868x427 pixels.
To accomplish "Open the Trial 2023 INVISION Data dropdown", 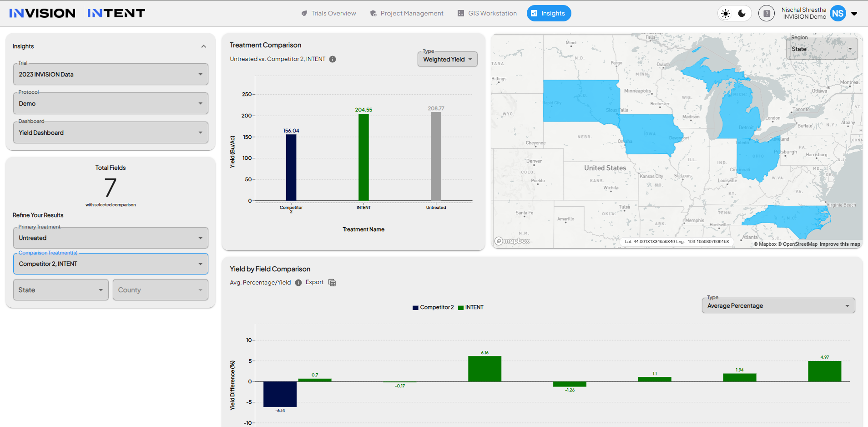I will pos(111,74).
